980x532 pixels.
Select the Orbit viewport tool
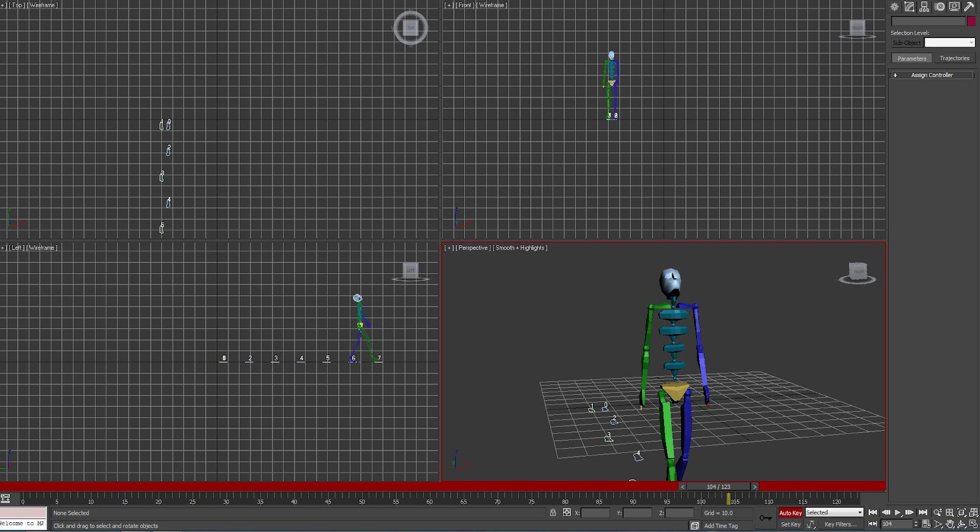tap(962, 524)
